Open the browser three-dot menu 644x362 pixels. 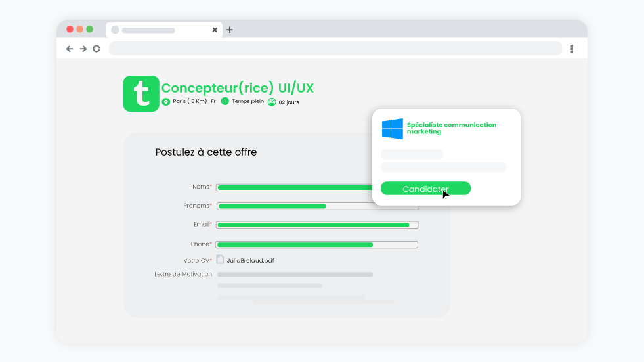pos(572,49)
